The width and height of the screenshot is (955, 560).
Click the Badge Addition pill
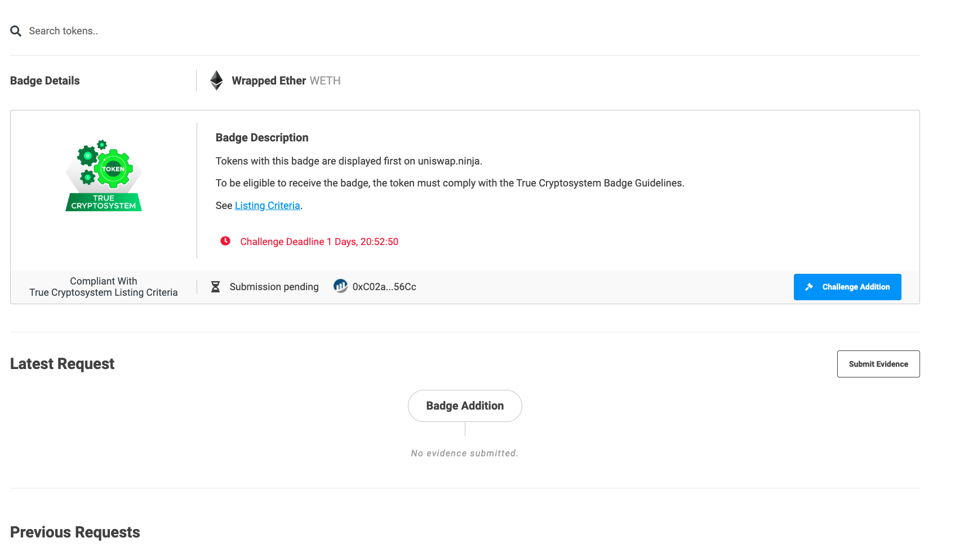(465, 406)
